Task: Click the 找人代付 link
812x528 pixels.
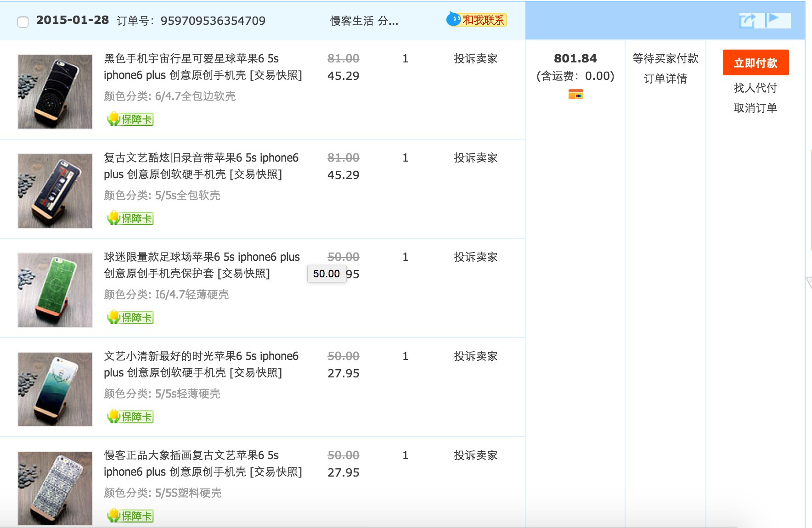Action: click(x=755, y=88)
